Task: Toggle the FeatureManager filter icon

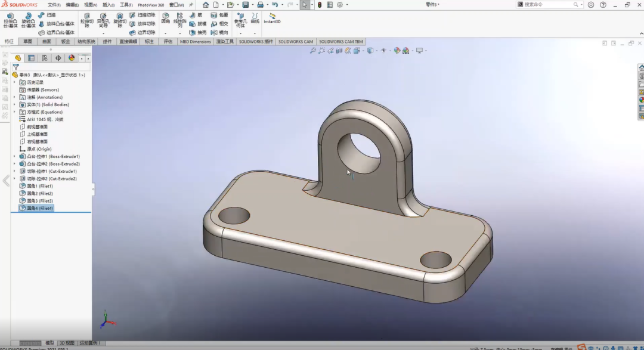Action: pyautogui.click(x=16, y=67)
